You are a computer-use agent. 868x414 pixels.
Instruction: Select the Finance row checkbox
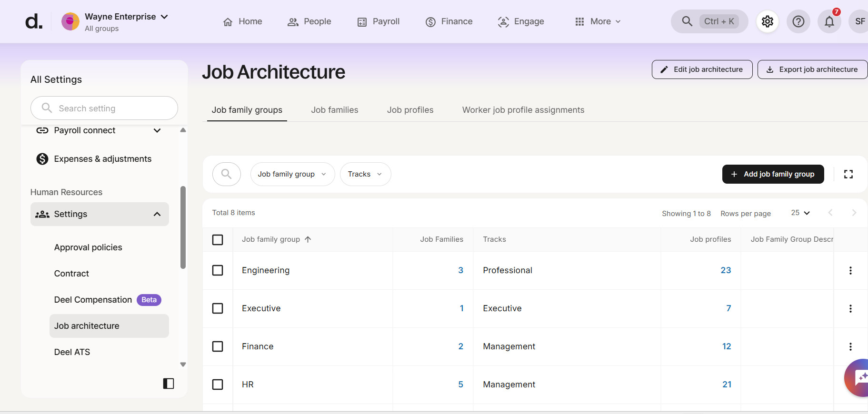(x=218, y=346)
